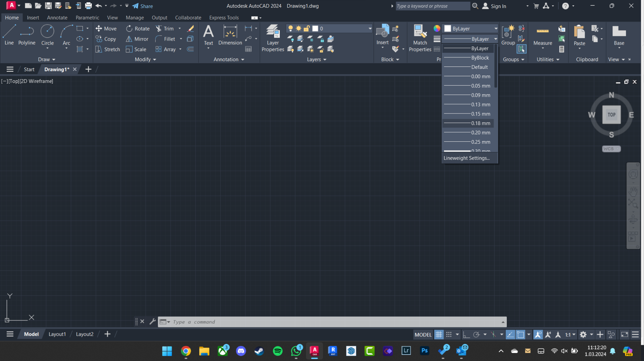The width and height of the screenshot is (644, 361).
Task: Select the Line drawing tool
Action: pos(9,35)
